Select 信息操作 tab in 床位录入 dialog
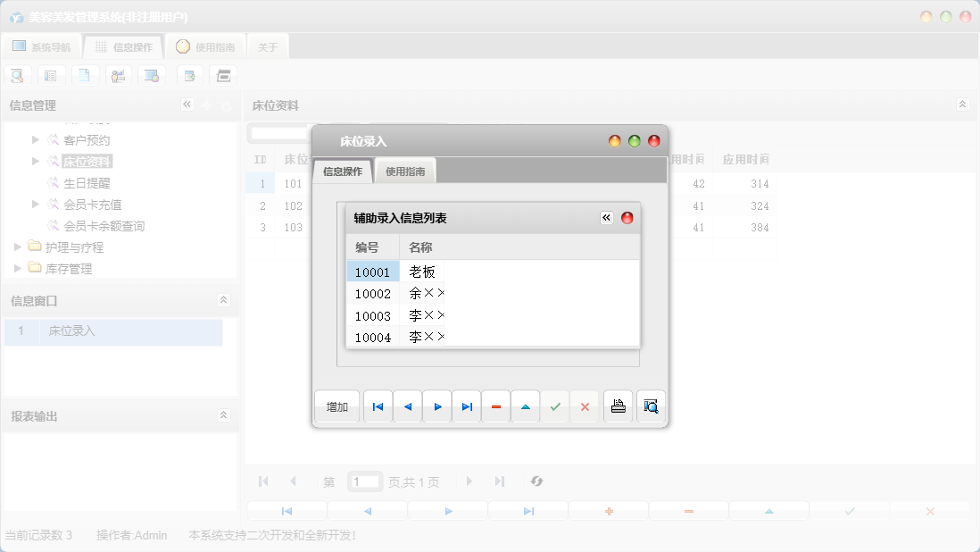This screenshot has width=980, height=552. (x=343, y=171)
